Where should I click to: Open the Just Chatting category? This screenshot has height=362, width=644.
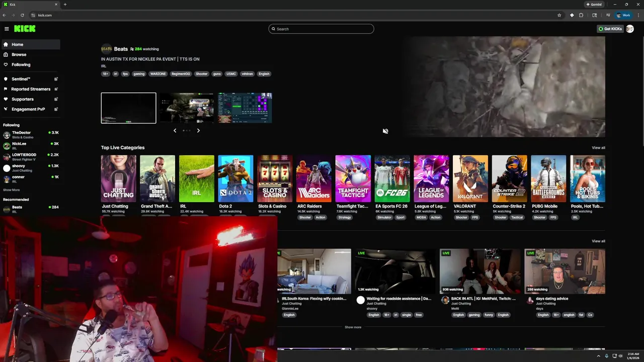(x=118, y=178)
